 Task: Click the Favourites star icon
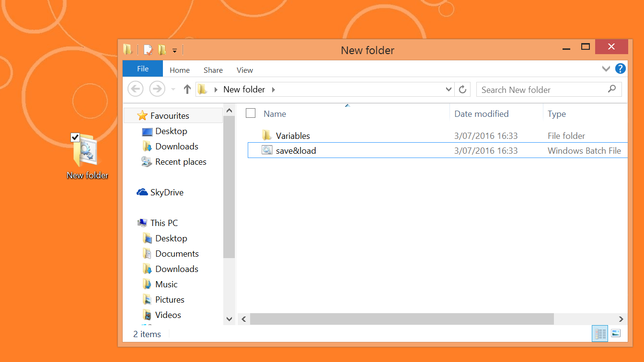click(142, 115)
